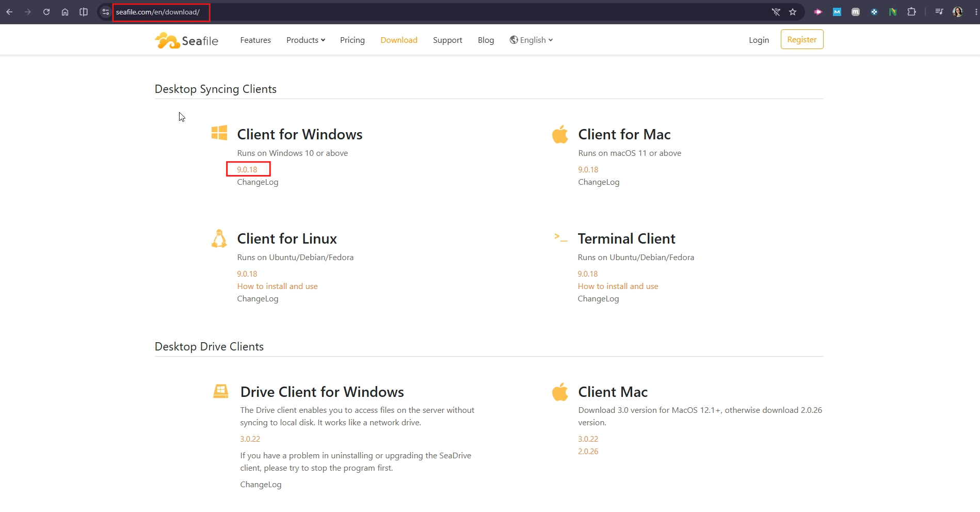Open the blue circular cross extension
Viewport: 980px width, 512px height.
874,12
